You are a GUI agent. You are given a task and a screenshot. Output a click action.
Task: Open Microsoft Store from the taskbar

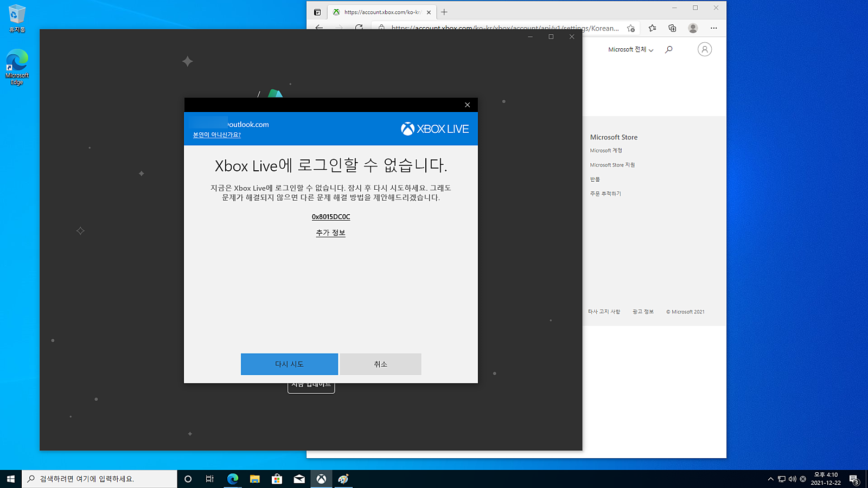pos(277,479)
